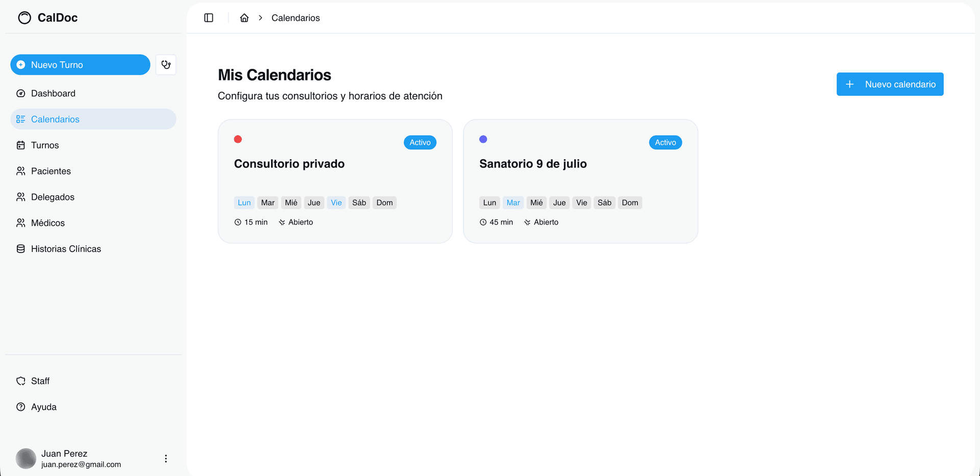Select the Turnos calendar icon in sidebar
Image resolution: width=980 pixels, height=476 pixels.
(x=20, y=145)
